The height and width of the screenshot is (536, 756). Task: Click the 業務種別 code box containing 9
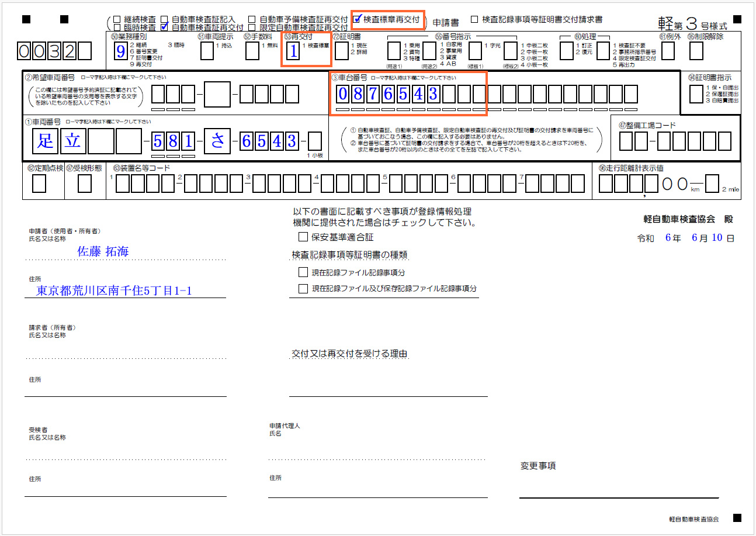click(x=120, y=51)
